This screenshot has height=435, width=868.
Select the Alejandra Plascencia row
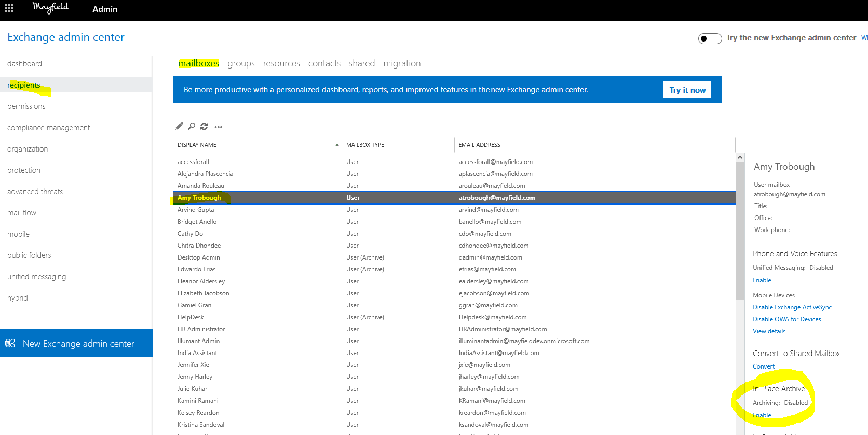point(454,174)
